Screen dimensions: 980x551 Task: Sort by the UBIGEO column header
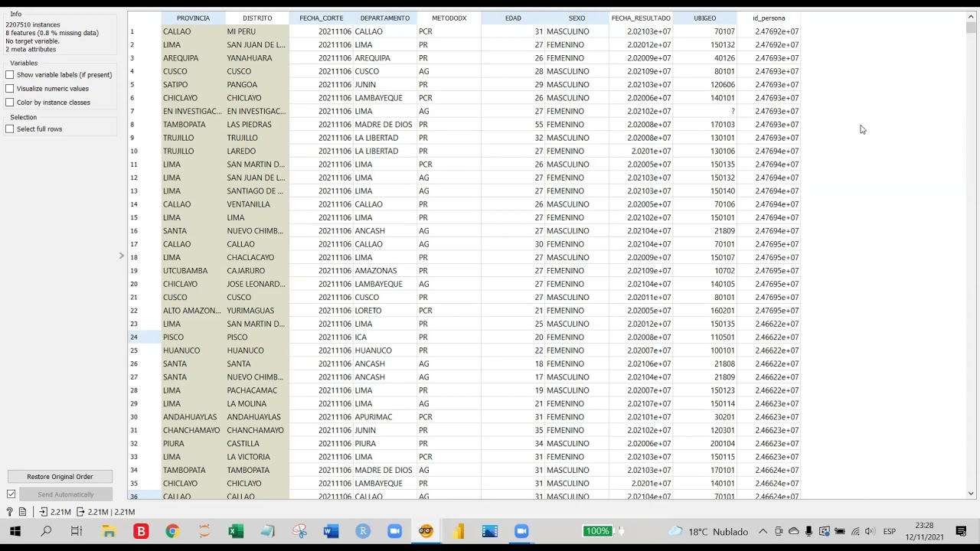pyautogui.click(x=704, y=18)
